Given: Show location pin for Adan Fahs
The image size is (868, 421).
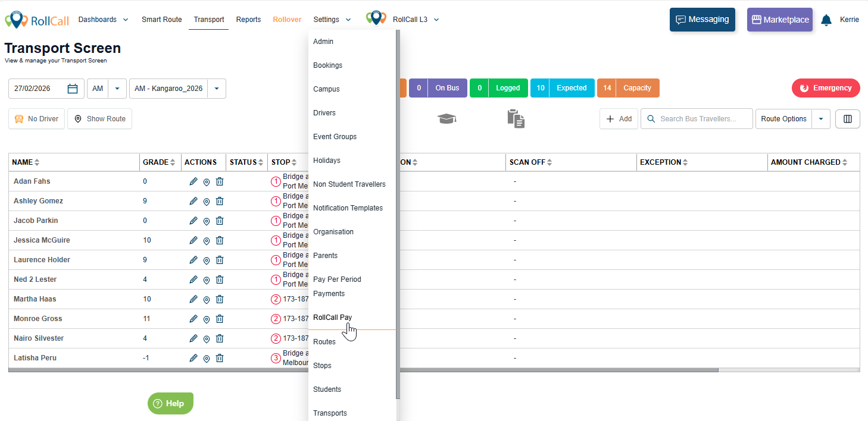Looking at the screenshot, I should 207,182.
